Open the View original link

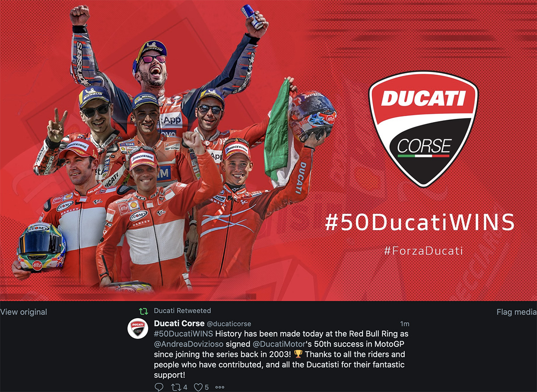pyautogui.click(x=23, y=312)
